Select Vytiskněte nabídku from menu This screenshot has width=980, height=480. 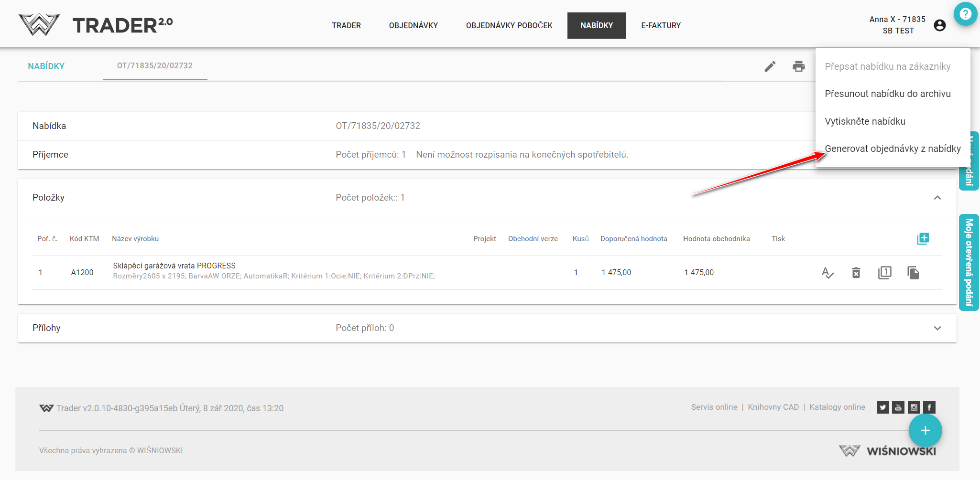[x=865, y=121]
